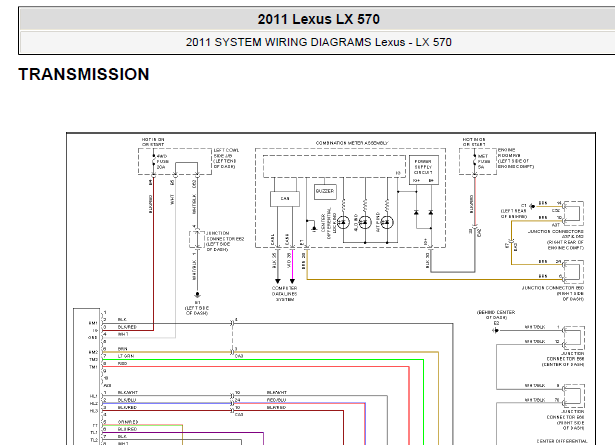This screenshot has height=445, width=615.
Task: Click the "4WD FUSE 20A" label
Action: coord(162,162)
